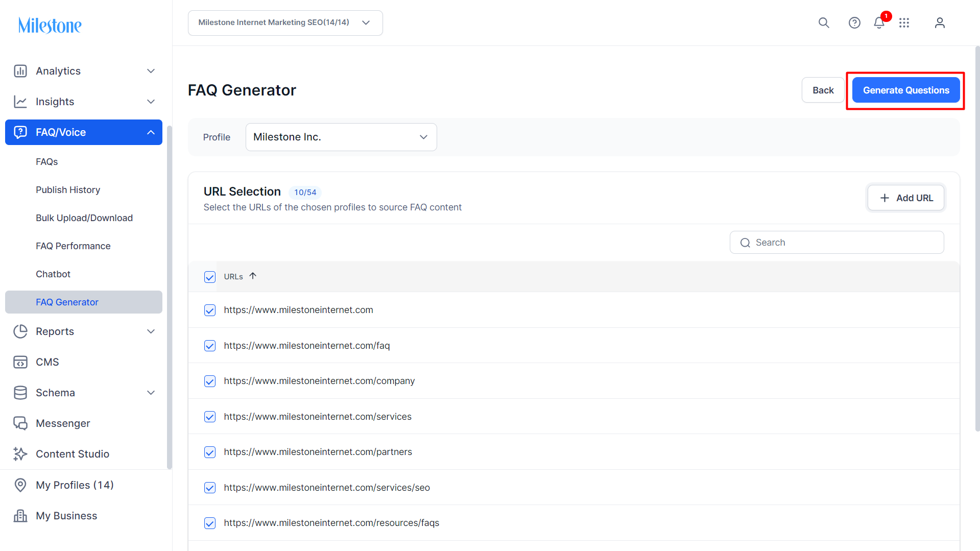Expand the Insights menu chevron
Image resolution: width=980 pixels, height=551 pixels.
point(151,102)
